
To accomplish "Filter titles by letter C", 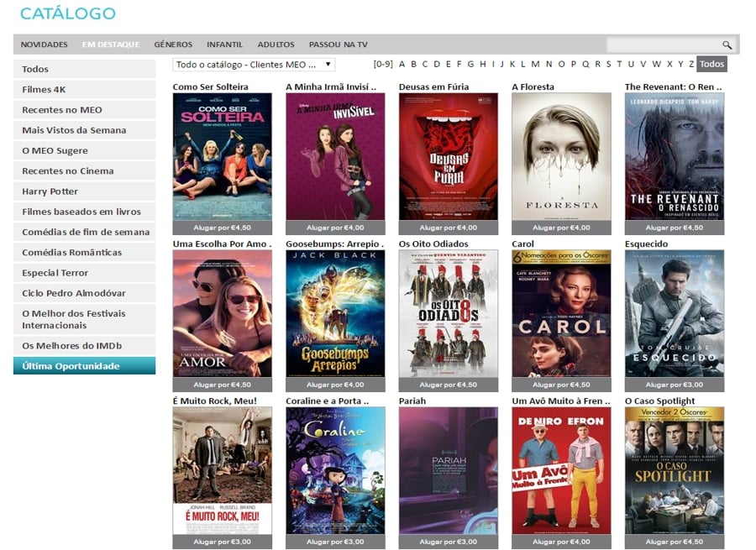I will (425, 64).
